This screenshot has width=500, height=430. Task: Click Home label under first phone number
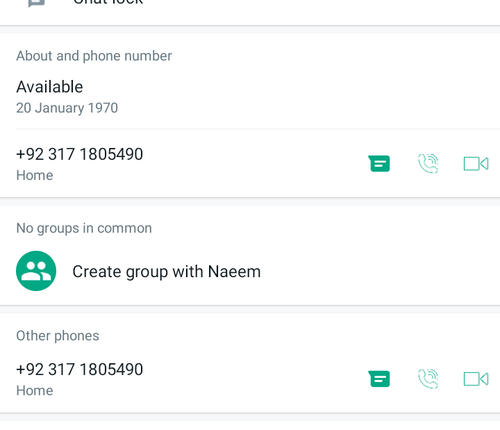[35, 175]
